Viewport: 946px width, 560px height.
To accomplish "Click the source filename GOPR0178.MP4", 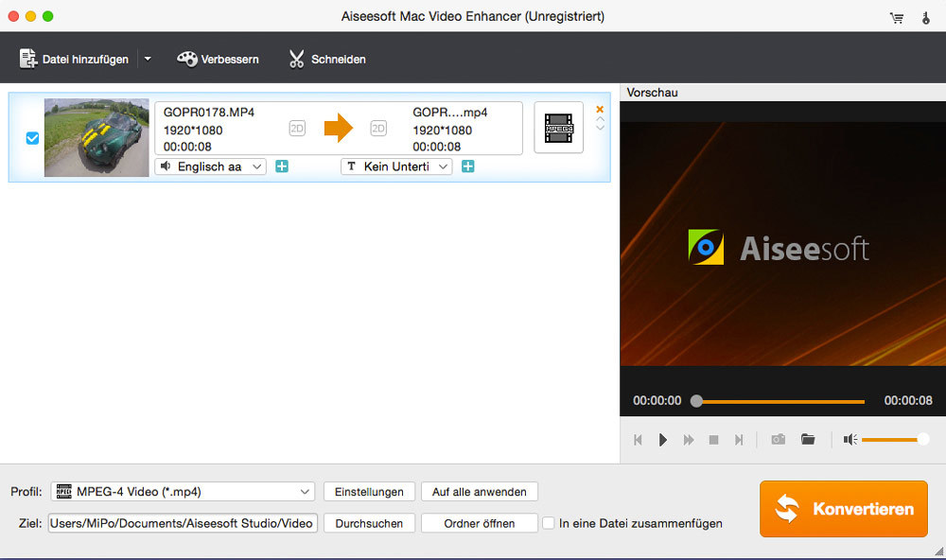I will 209,113.
